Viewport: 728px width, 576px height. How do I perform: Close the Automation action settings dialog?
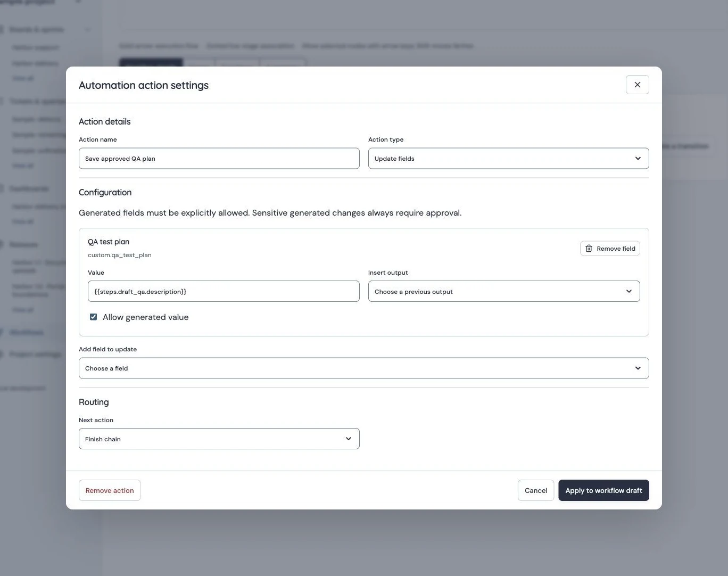pos(637,85)
